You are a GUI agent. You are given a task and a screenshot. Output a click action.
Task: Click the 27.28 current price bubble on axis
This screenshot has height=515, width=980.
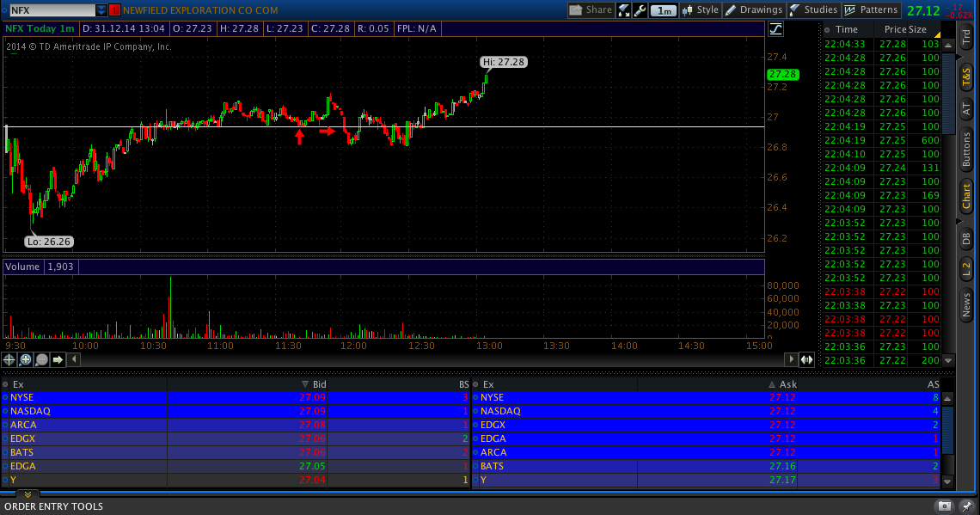click(x=782, y=75)
